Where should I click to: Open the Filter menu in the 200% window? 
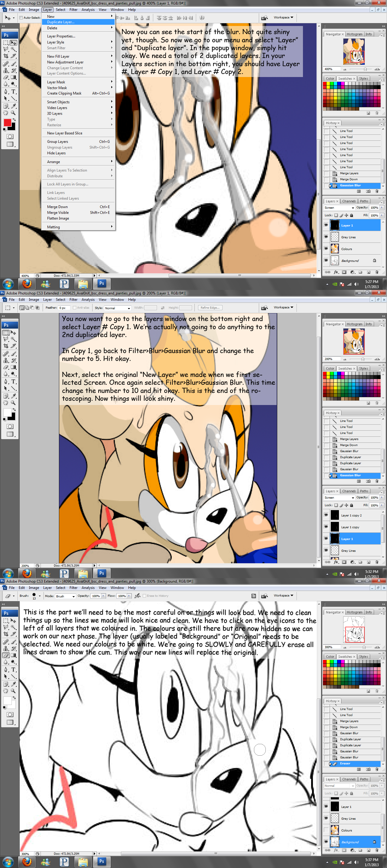point(73,300)
